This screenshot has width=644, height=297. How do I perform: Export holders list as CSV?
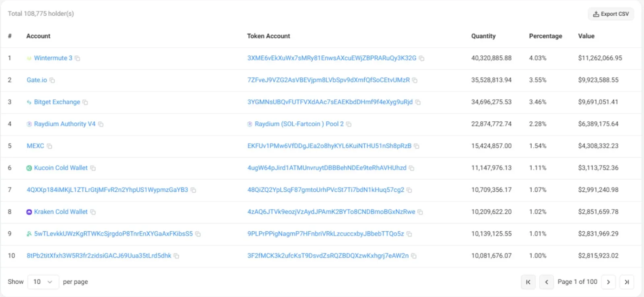pos(611,14)
